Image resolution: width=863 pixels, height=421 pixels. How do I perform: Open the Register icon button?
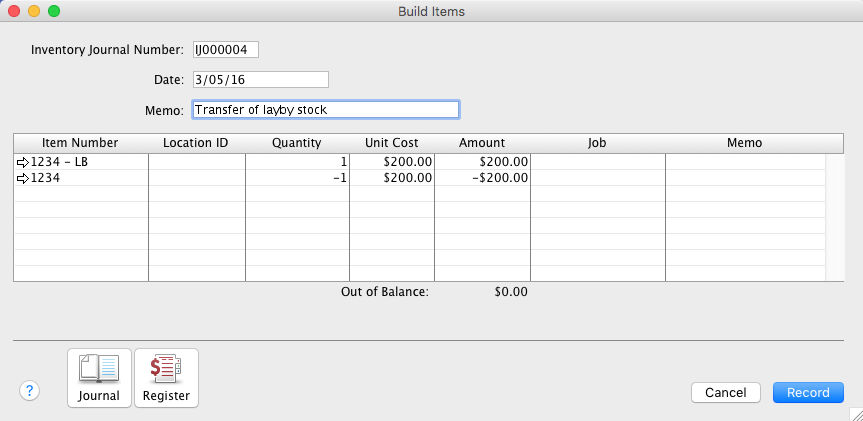point(166,378)
